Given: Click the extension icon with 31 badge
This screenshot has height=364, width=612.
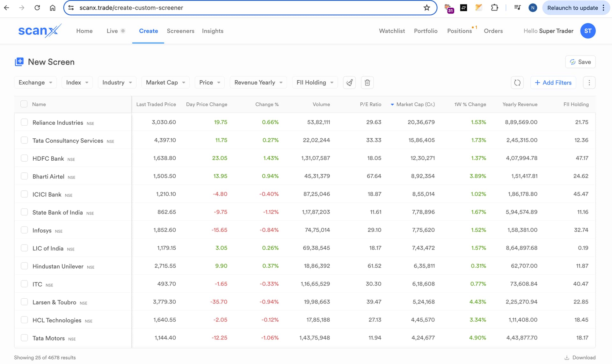Looking at the screenshot, I should tap(449, 8).
